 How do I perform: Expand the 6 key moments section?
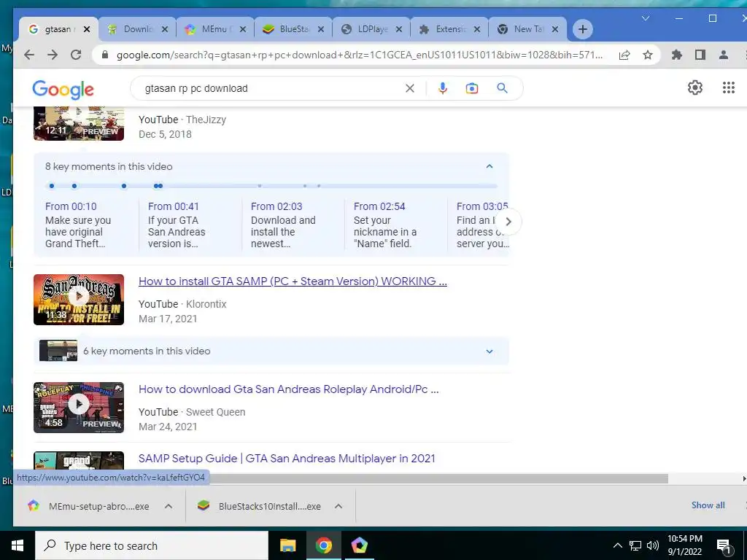(x=489, y=351)
